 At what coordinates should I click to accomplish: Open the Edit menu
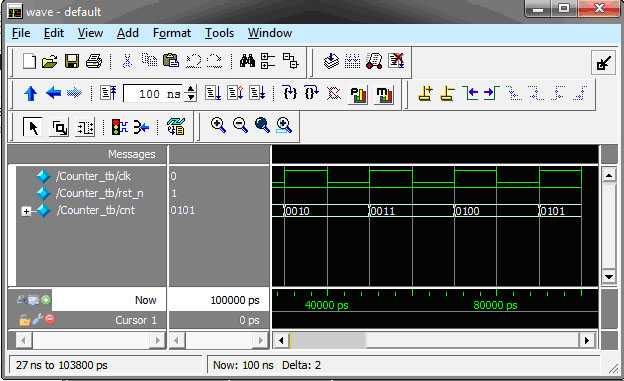pyautogui.click(x=54, y=33)
